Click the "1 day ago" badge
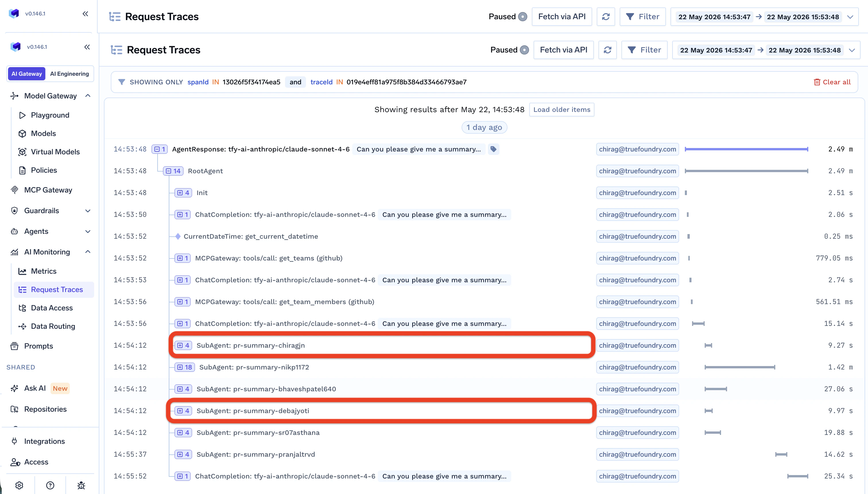Screen dimensions: 868x494 click(x=485, y=128)
